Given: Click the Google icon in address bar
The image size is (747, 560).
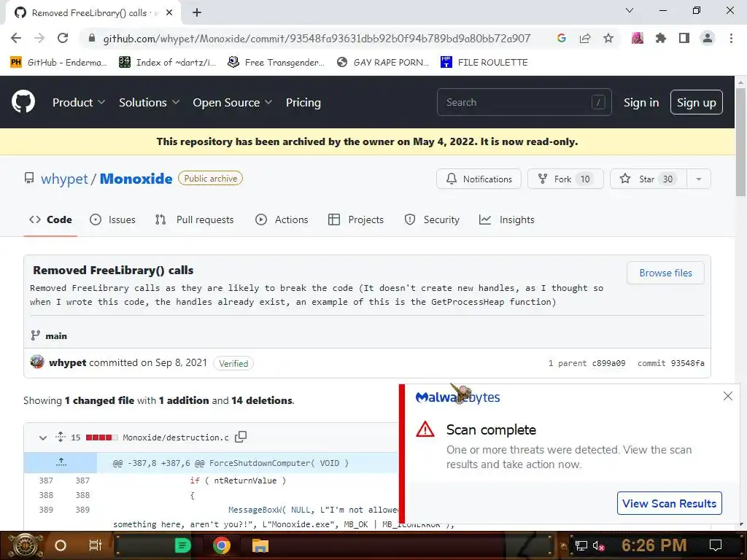Looking at the screenshot, I should (x=562, y=38).
